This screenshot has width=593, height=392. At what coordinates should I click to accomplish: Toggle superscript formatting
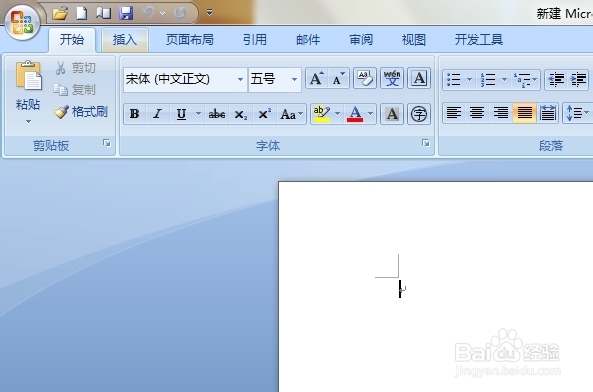[264, 114]
